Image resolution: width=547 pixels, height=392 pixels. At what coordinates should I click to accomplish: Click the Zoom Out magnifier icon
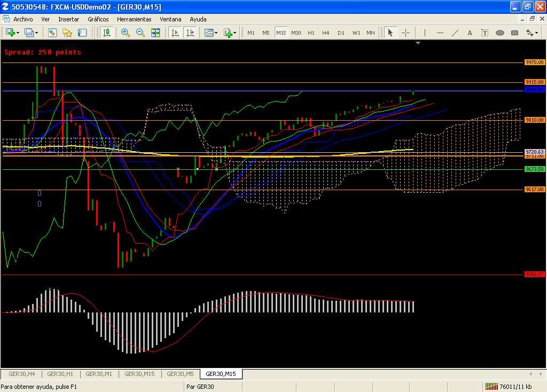(x=140, y=33)
